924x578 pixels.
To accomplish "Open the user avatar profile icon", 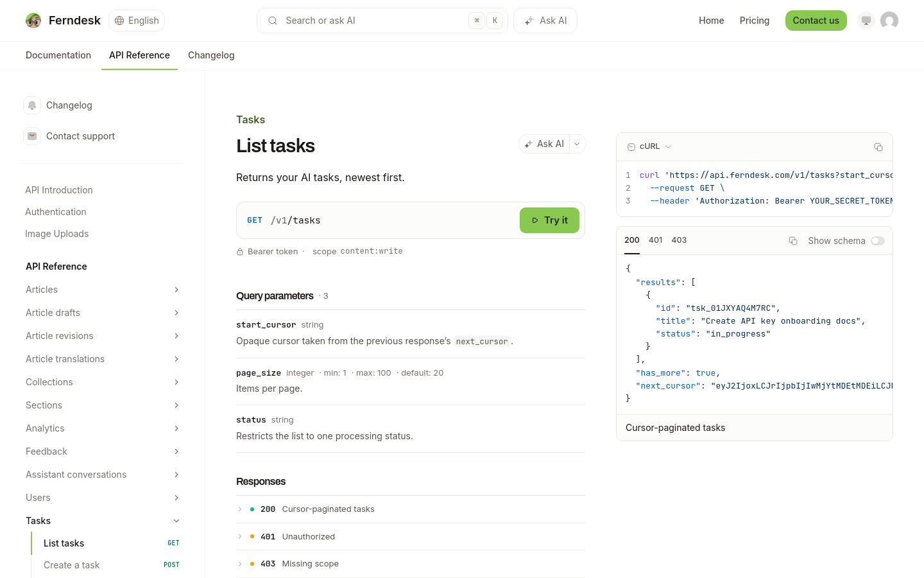I will (889, 21).
